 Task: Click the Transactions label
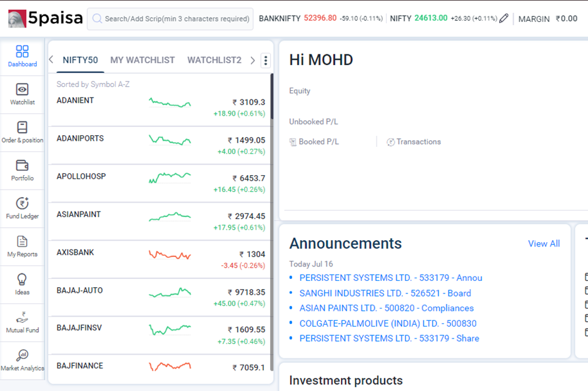[418, 142]
